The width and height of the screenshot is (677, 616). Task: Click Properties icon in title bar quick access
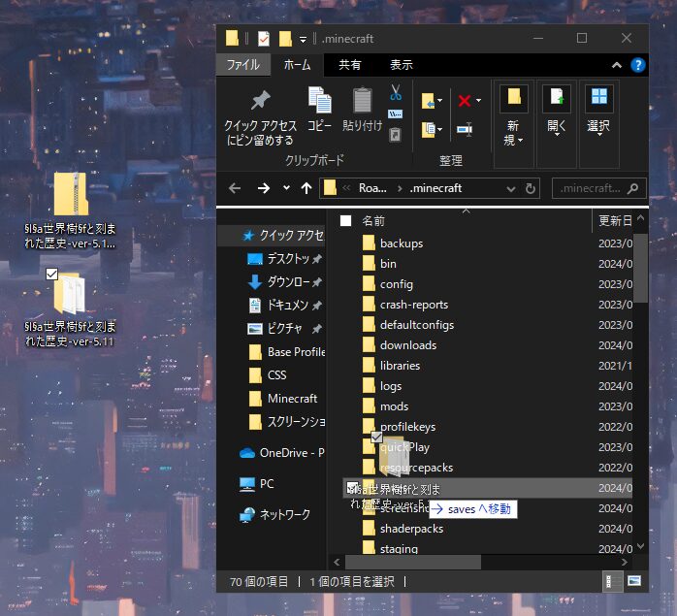click(x=264, y=39)
